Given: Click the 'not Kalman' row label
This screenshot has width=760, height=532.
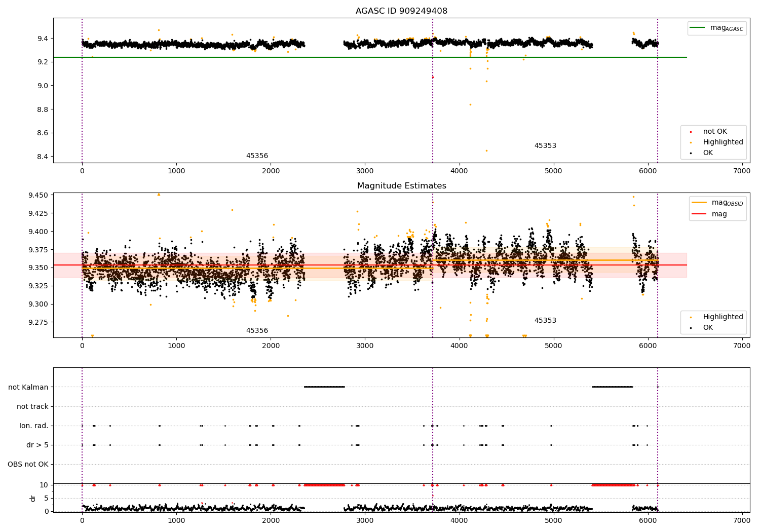Looking at the screenshot, I should tap(28, 388).
